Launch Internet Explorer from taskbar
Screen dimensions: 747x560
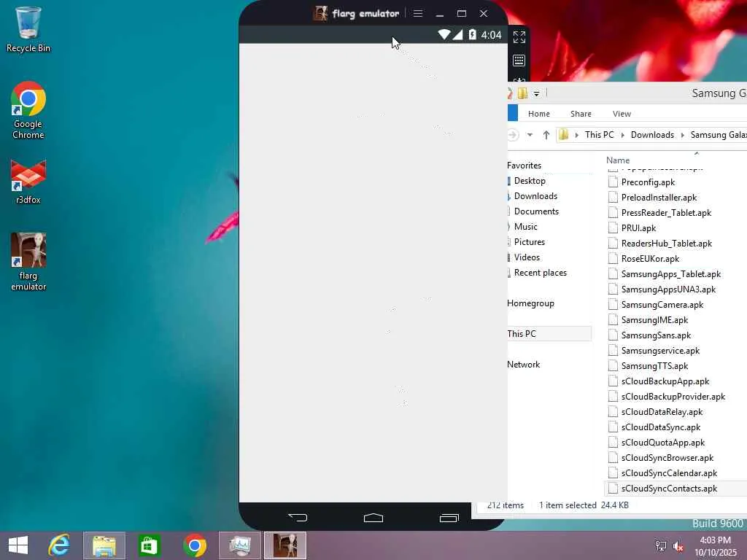click(x=59, y=545)
